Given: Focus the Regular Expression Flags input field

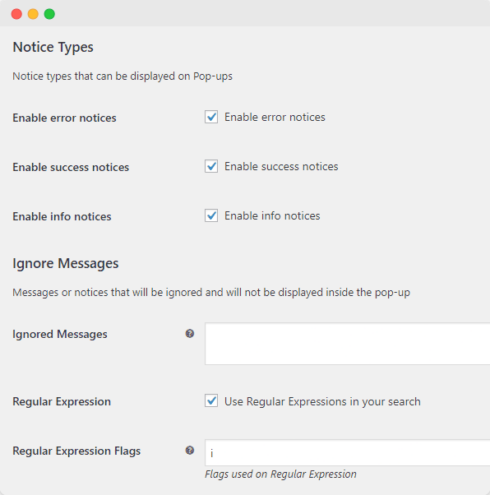Looking at the screenshot, I should (347, 453).
